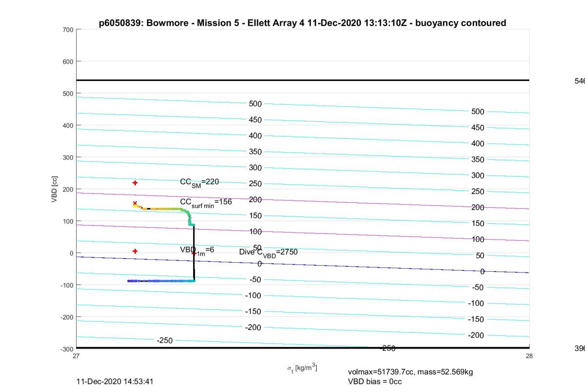Click the CC_SM=220 annotation

point(199,182)
